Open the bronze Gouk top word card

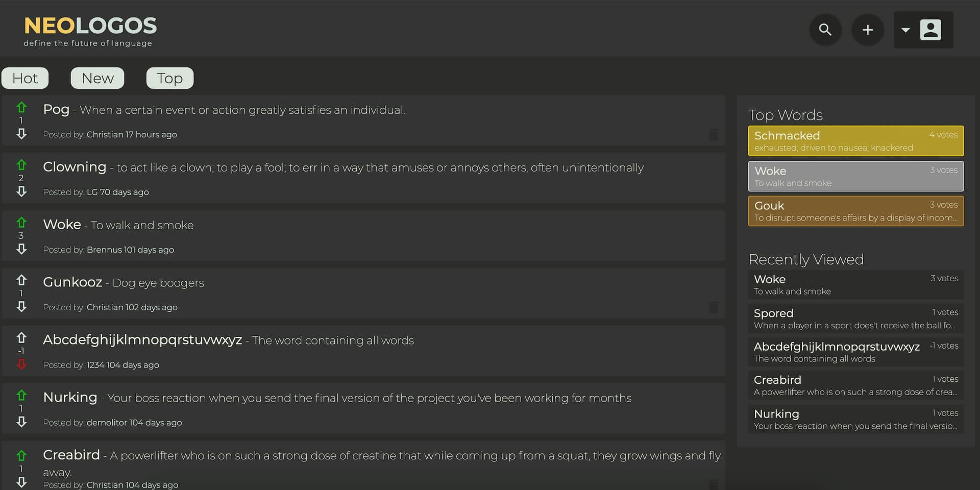[855, 211]
